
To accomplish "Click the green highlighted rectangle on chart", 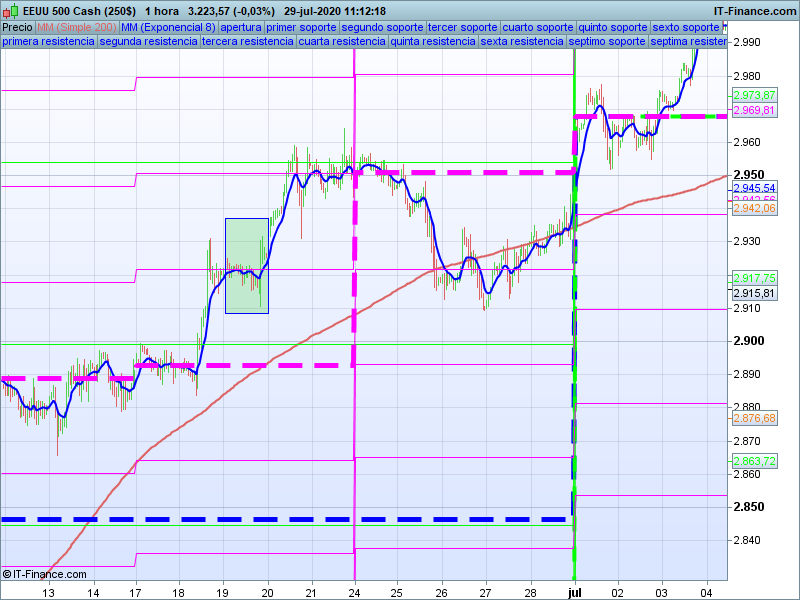I will point(247,265).
